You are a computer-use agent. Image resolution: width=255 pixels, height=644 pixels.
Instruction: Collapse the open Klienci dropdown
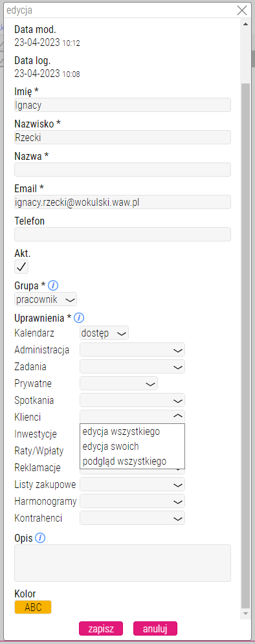point(132,416)
